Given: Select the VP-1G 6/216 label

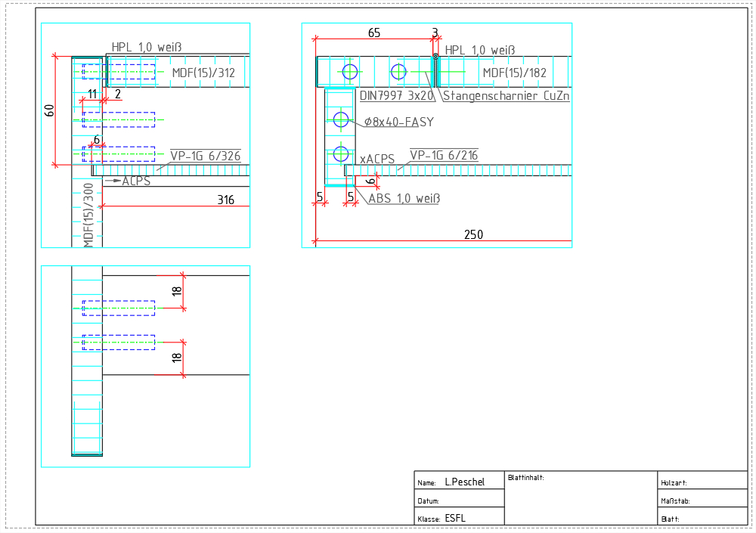Looking at the screenshot, I should (x=444, y=156).
